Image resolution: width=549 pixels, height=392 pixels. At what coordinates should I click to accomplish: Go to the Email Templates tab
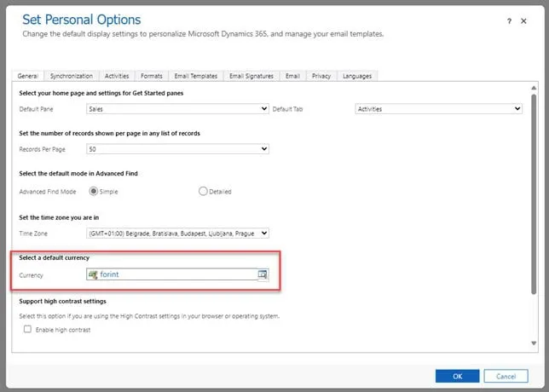(196, 76)
